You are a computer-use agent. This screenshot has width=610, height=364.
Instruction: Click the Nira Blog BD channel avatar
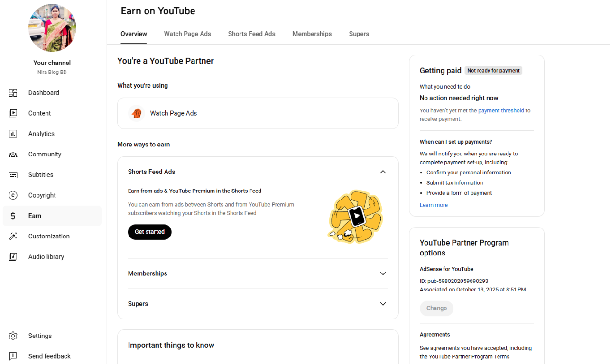tap(52, 27)
